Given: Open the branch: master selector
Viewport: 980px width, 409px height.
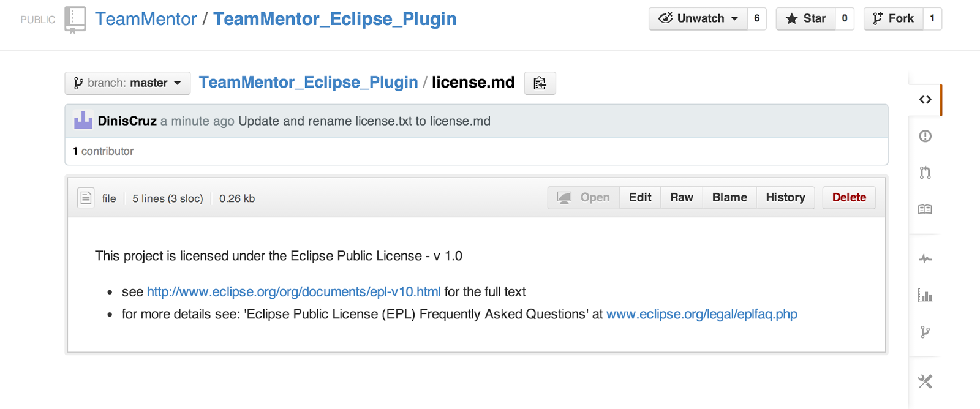Looking at the screenshot, I should point(127,83).
